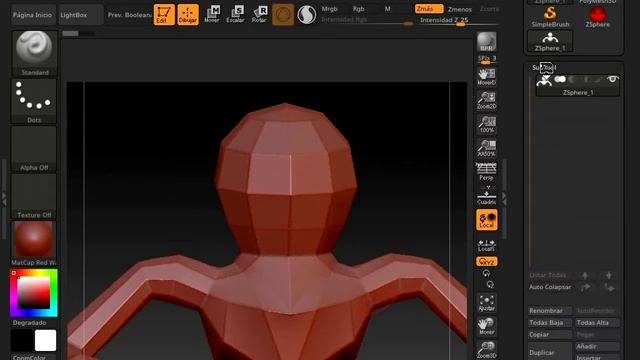Select the ZSphere_1 tool thumbnail
This screenshot has height=360, width=640.
(550, 41)
